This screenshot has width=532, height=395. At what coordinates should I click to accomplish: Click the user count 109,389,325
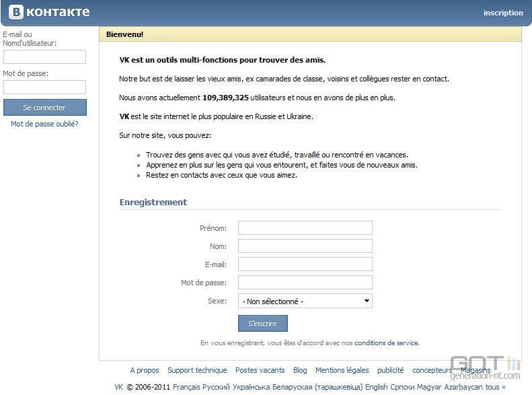coord(225,98)
